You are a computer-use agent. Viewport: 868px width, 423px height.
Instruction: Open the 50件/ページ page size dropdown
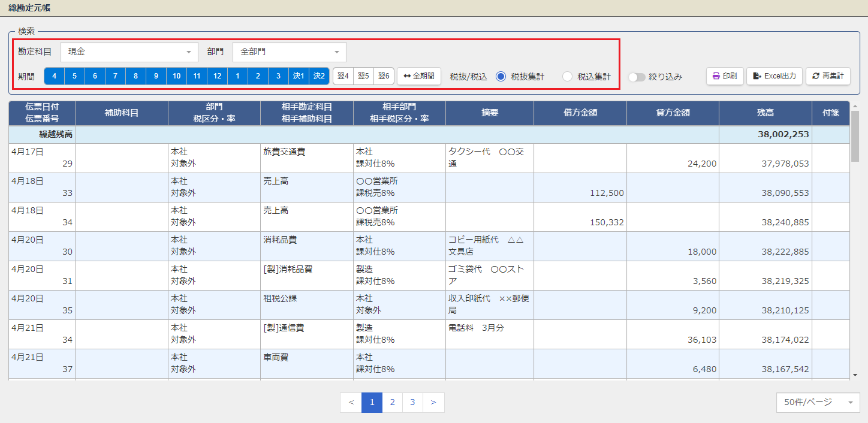click(x=818, y=403)
